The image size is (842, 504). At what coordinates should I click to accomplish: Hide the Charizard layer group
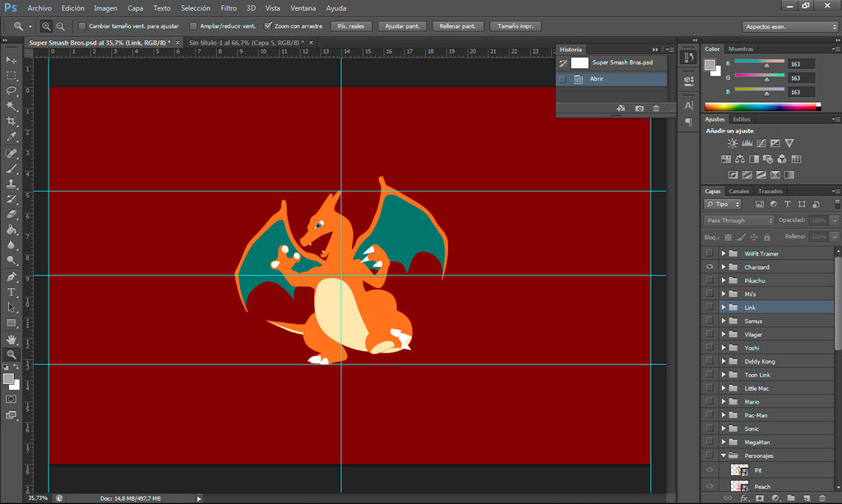click(x=710, y=266)
